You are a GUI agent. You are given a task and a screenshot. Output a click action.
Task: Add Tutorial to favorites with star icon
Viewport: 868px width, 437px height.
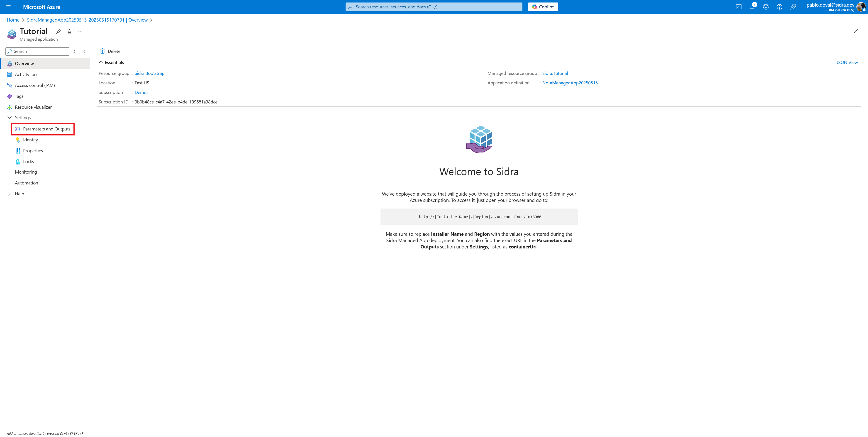[69, 31]
